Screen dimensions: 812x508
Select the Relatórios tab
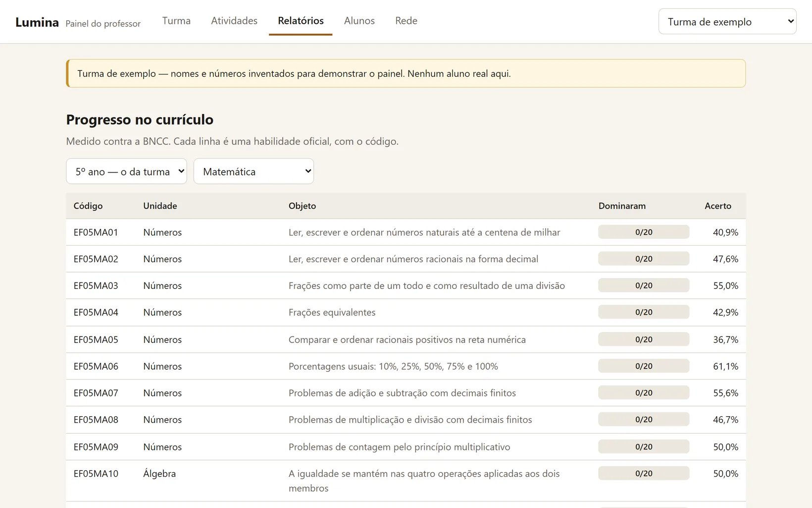301,21
